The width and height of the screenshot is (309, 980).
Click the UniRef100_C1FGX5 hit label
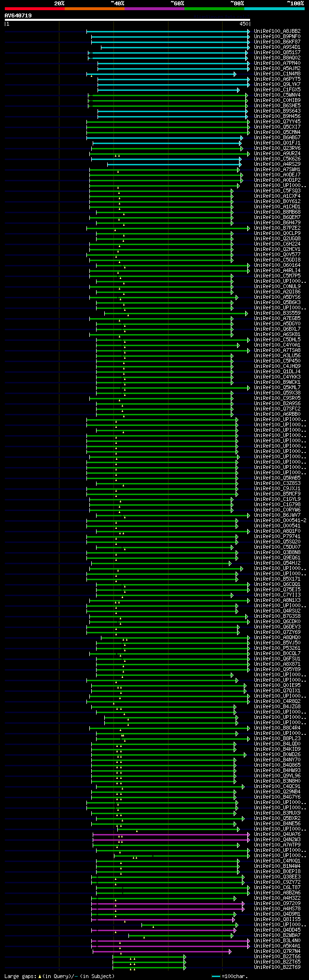(277, 89)
